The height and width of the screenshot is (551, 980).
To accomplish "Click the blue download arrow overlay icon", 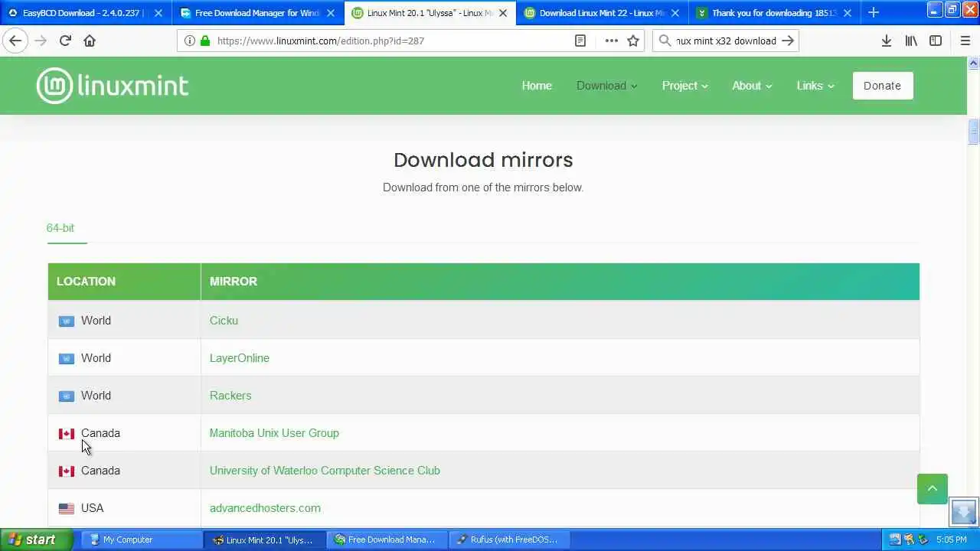I will pos(964,511).
